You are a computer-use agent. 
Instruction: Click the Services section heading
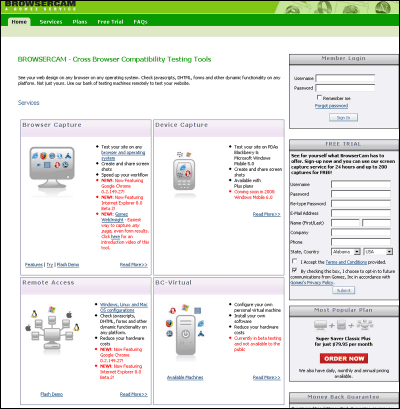click(x=29, y=103)
